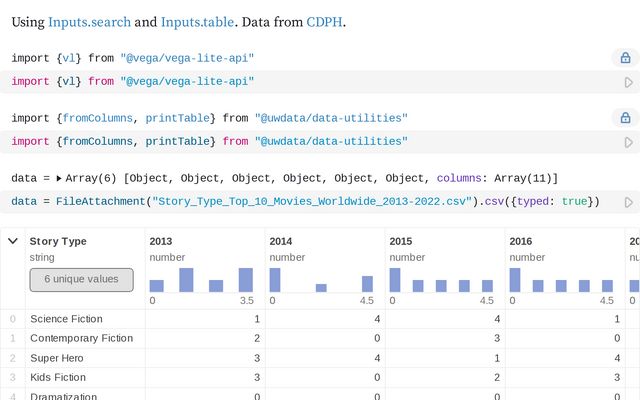Viewport: 640px width, 400px height.
Task: Click inside the FileAttachment code editor
Action: coord(300,202)
